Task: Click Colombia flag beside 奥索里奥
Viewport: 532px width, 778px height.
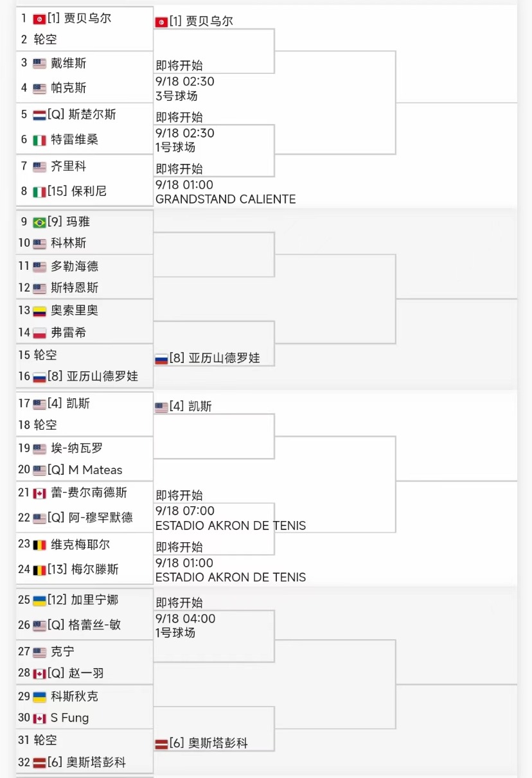Action: click(x=39, y=311)
